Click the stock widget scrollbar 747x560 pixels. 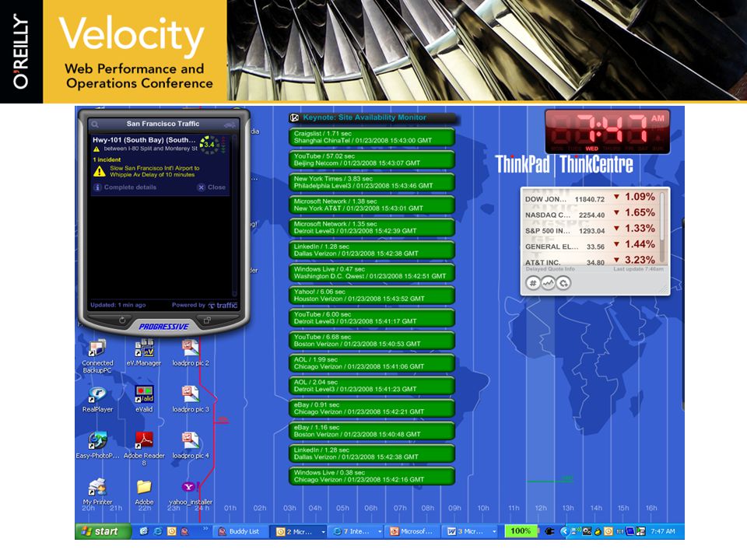coord(662,228)
